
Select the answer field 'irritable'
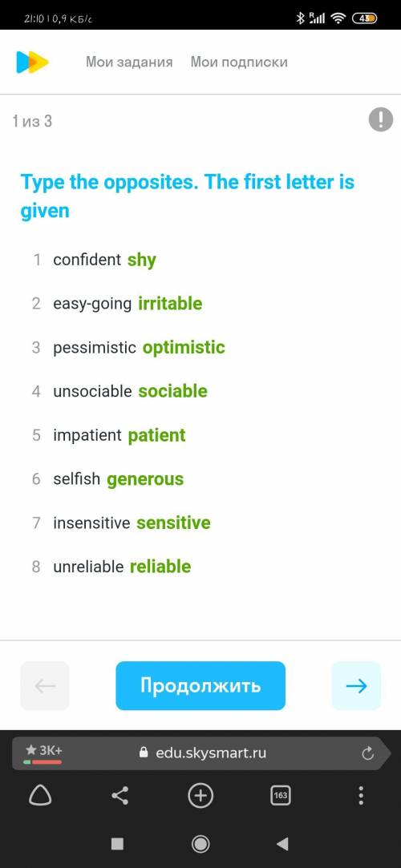170,303
